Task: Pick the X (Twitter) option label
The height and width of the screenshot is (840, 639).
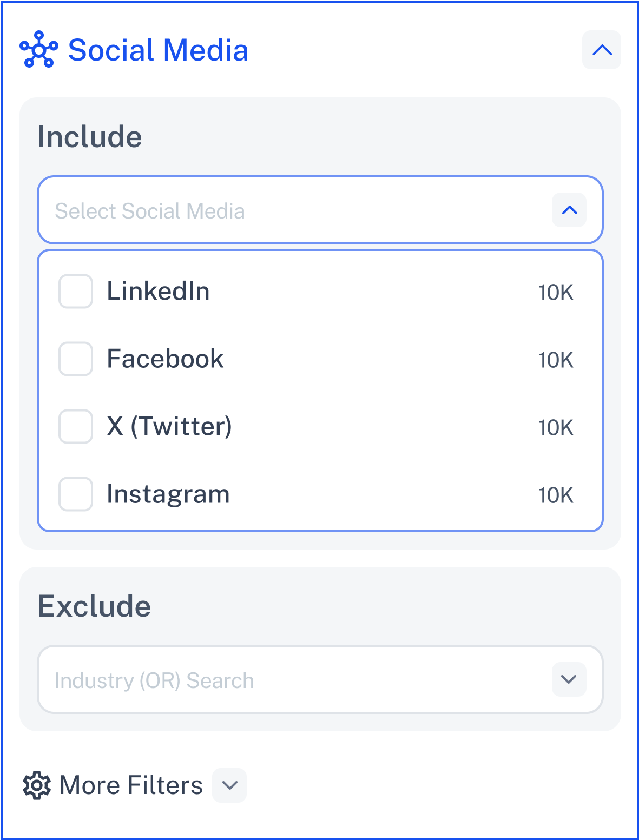Action: click(169, 426)
